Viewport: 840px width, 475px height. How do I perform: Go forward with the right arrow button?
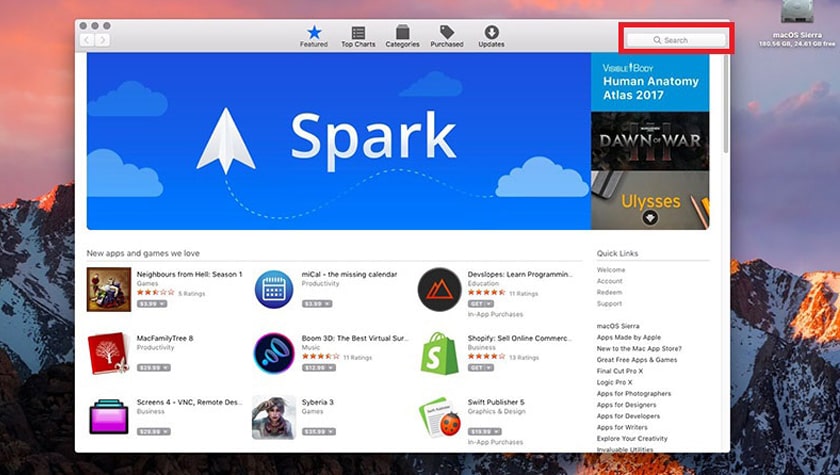[x=102, y=40]
